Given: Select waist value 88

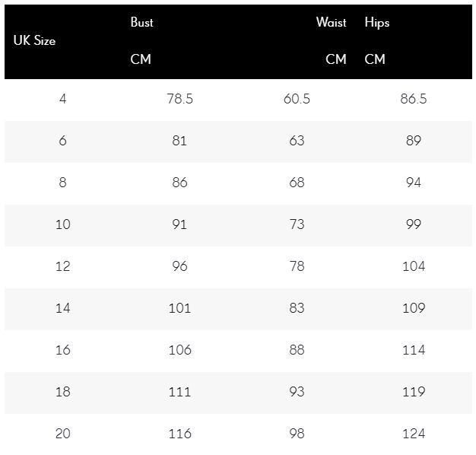Looking at the screenshot, I should coord(297,350).
